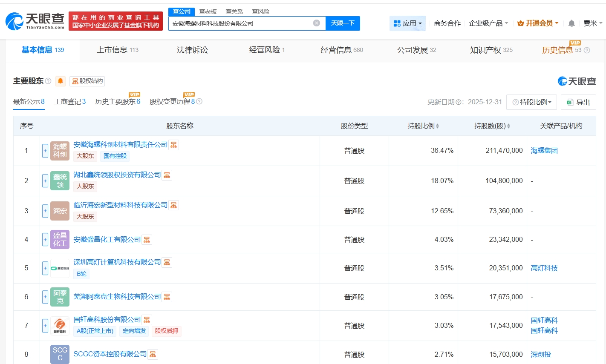Viewport: 606px width, 364px height.
Task: Open equity chart for 国轩高科股份有限公司
Action: click(147, 320)
